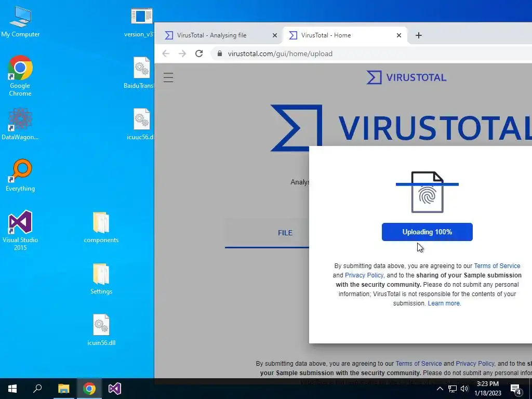Show hidden system tray icons
Image resolution: width=532 pixels, height=399 pixels.
(440, 389)
